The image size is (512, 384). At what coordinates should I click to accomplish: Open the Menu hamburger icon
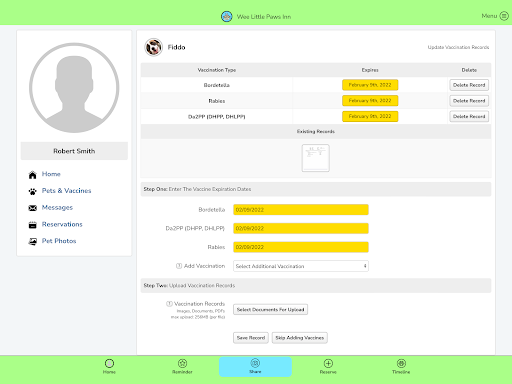tap(504, 16)
